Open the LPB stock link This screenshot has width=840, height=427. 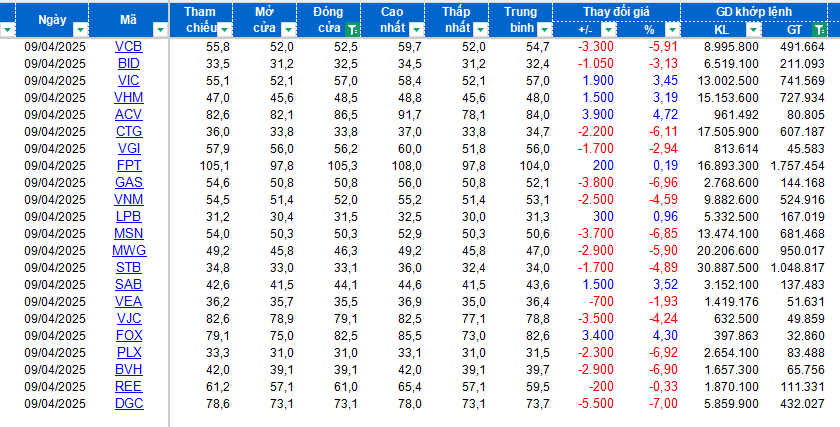tap(129, 216)
